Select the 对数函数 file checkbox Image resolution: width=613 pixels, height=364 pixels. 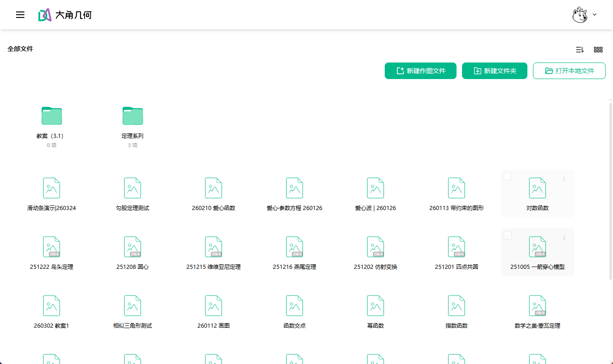(508, 176)
